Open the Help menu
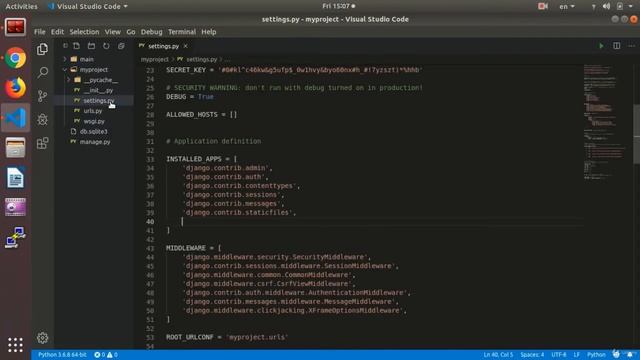Viewport: 640px width, 360px height. (x=209, y=32)
